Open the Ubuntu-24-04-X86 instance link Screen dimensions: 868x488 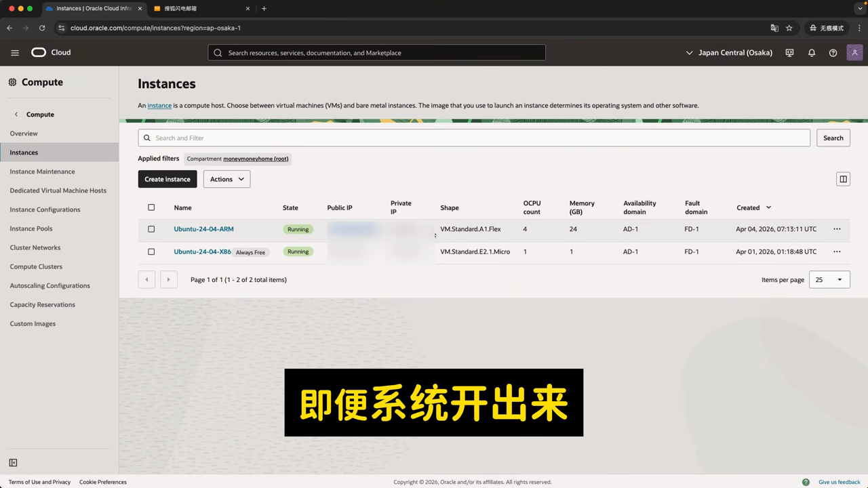202,251
